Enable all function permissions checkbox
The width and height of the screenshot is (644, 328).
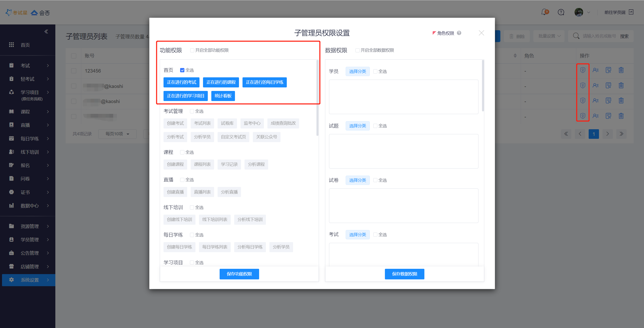tap(192, 50)
